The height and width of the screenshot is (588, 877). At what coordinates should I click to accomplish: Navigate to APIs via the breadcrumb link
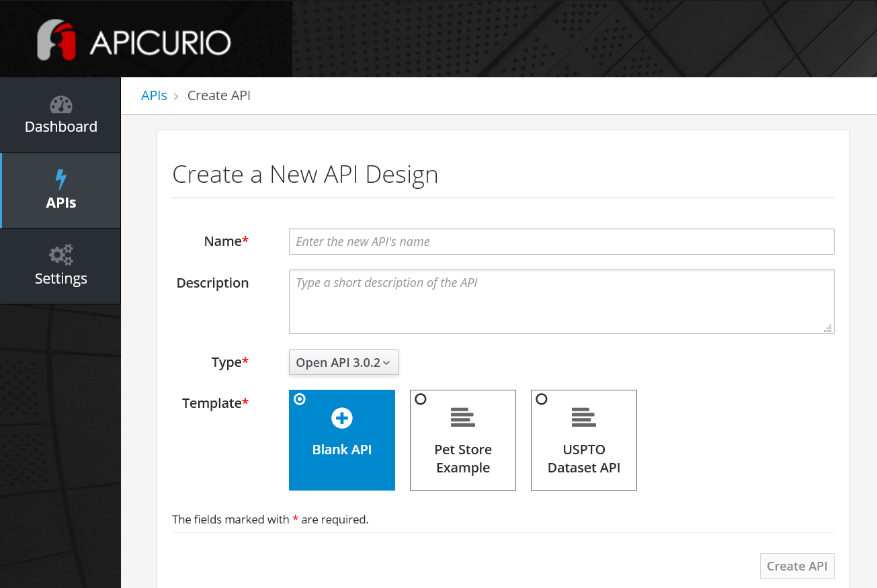[x=154, y=95]
